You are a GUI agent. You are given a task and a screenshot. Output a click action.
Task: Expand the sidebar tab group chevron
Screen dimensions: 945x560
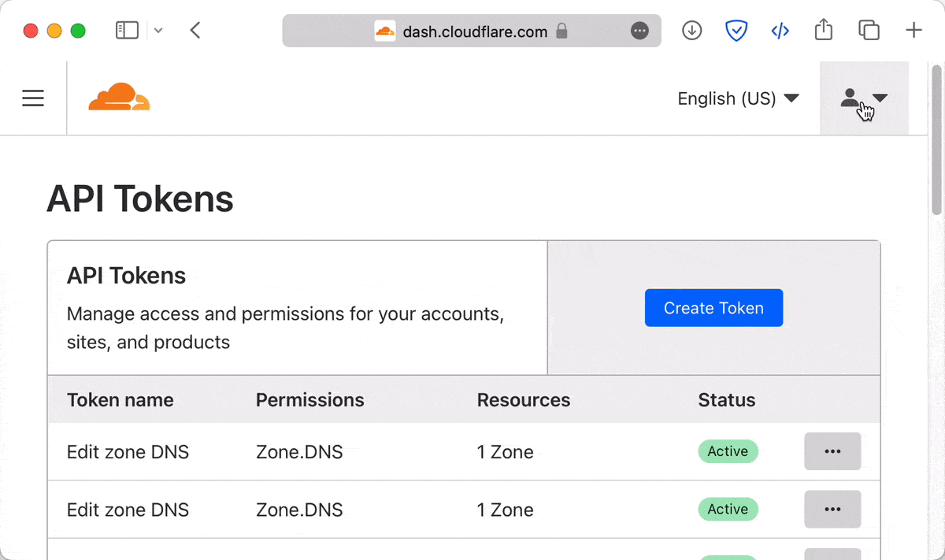tap(158, 31)
